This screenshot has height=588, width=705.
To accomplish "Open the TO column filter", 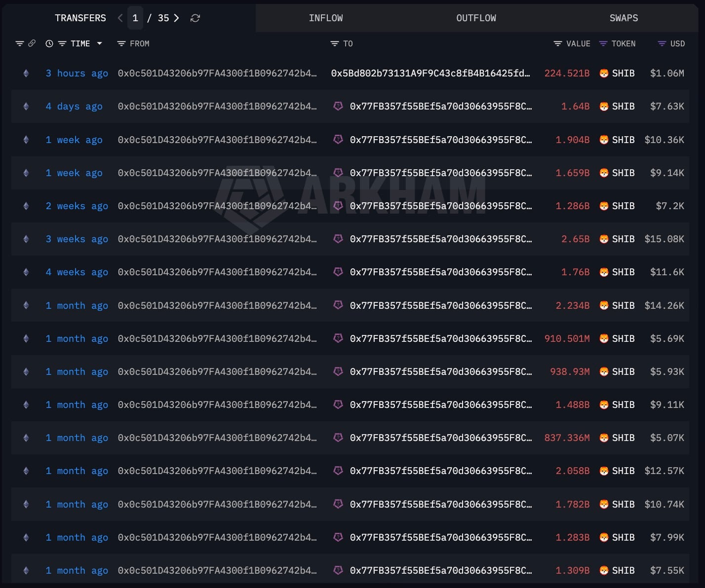I will point(334,43).
